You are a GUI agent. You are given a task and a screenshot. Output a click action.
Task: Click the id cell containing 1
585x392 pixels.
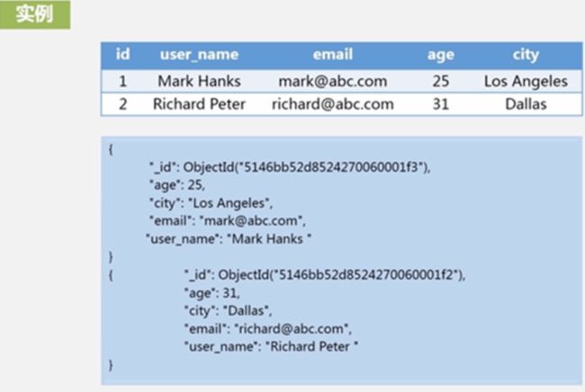point(122,81)
